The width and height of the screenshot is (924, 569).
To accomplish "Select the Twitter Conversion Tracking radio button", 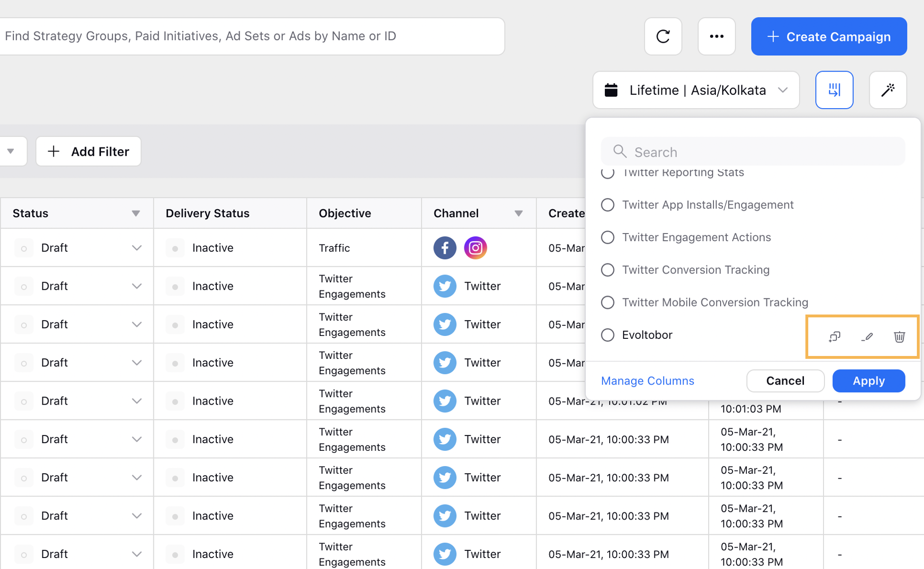I will 607,269.
